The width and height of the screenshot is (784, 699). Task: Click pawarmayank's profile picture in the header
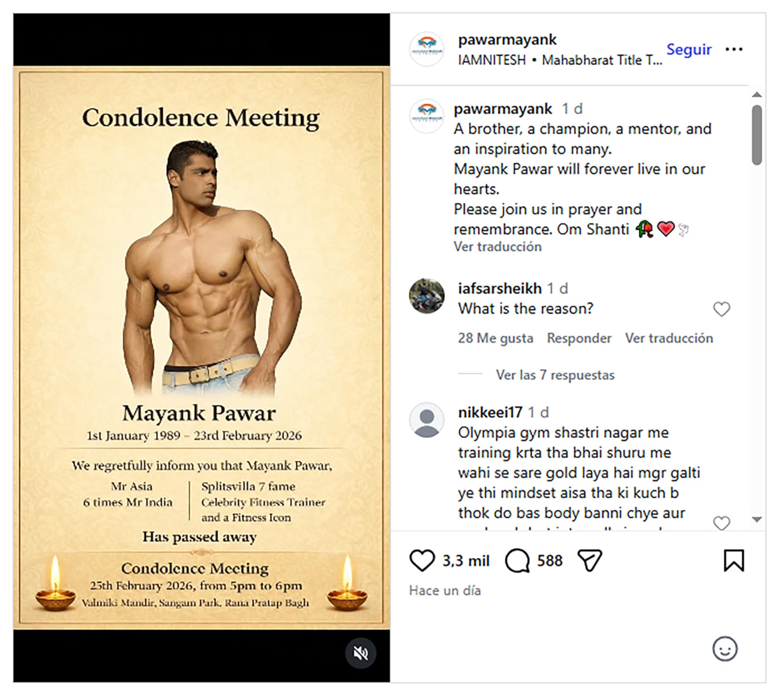[426, 49]
